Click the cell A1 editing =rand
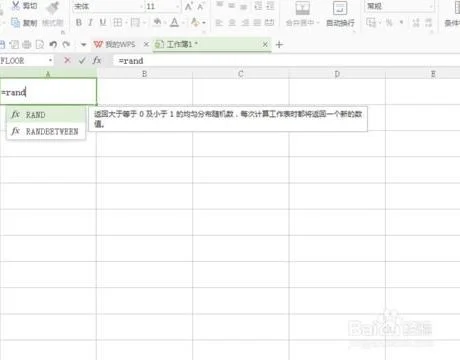The image size is (460, 360). [48, 92]
